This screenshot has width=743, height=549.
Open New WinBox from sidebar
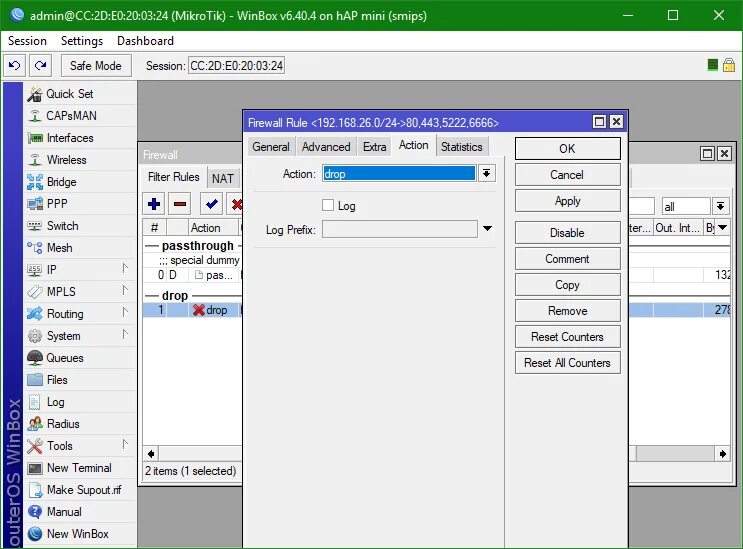80,534
